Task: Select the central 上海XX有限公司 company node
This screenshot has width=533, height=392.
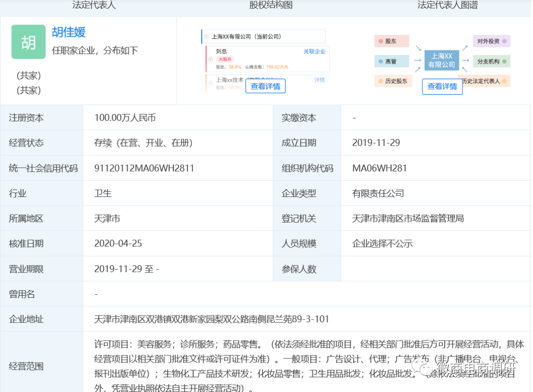Action: (x=442, y=61)
